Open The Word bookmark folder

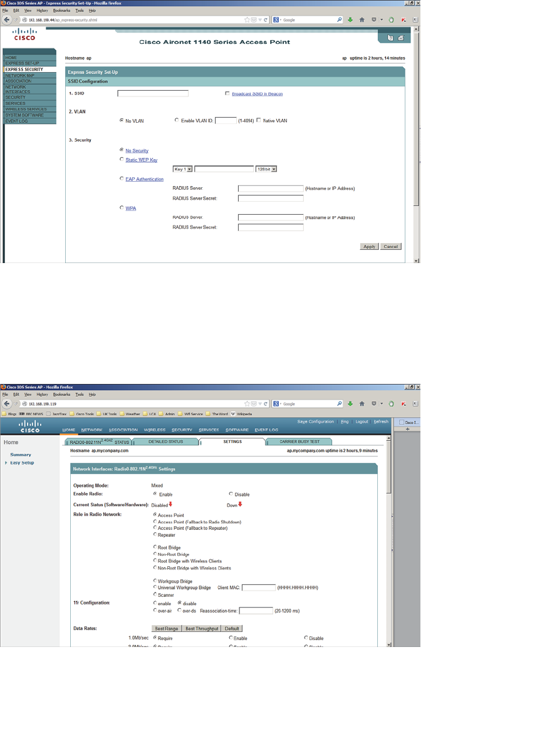217,414
